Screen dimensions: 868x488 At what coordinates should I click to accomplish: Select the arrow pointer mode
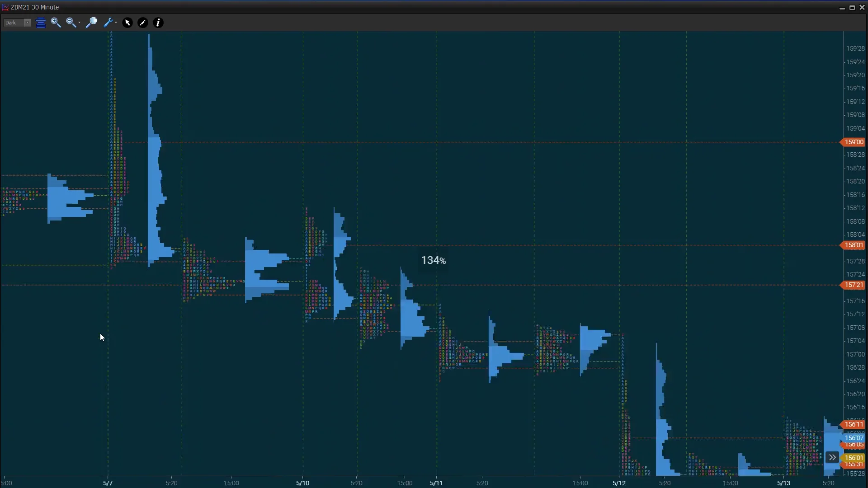[127, 23]
